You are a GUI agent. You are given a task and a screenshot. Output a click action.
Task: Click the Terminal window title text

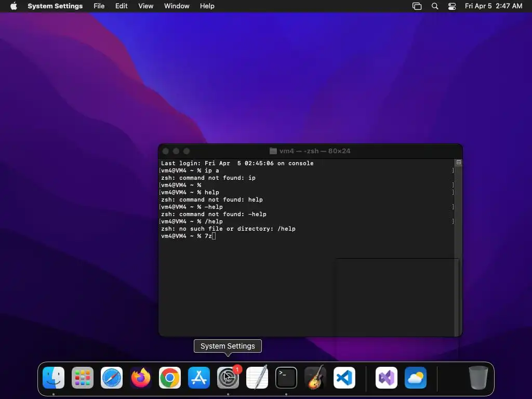tap(315, 151)
